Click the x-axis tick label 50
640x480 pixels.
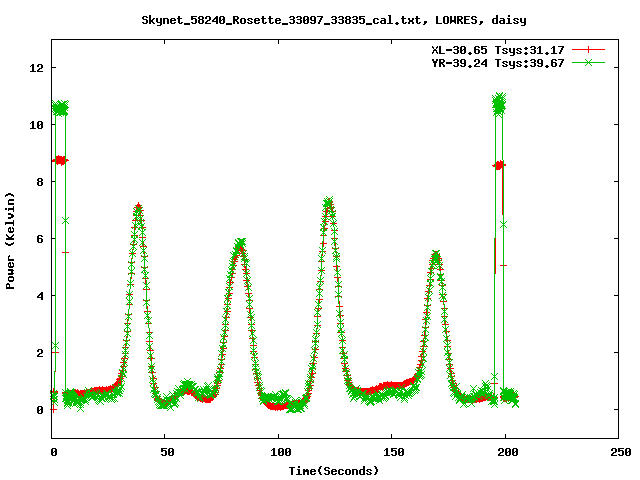coord(167,452)
